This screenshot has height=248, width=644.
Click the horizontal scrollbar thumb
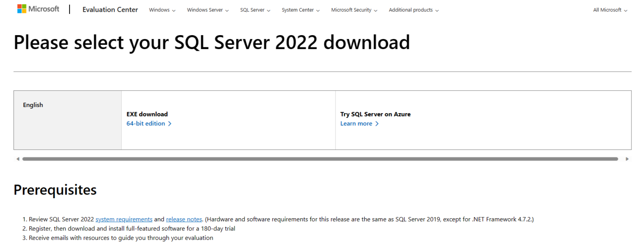[320, 159]
